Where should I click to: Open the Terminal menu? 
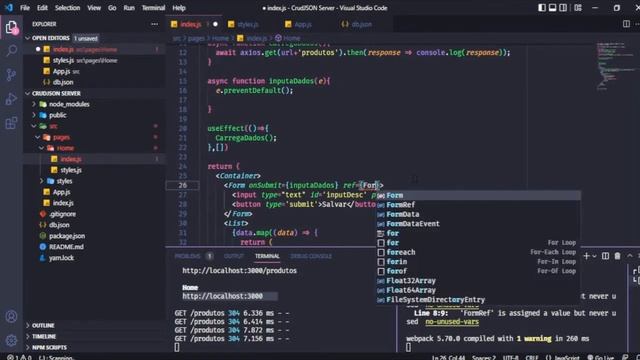click(x=153, y=8)
